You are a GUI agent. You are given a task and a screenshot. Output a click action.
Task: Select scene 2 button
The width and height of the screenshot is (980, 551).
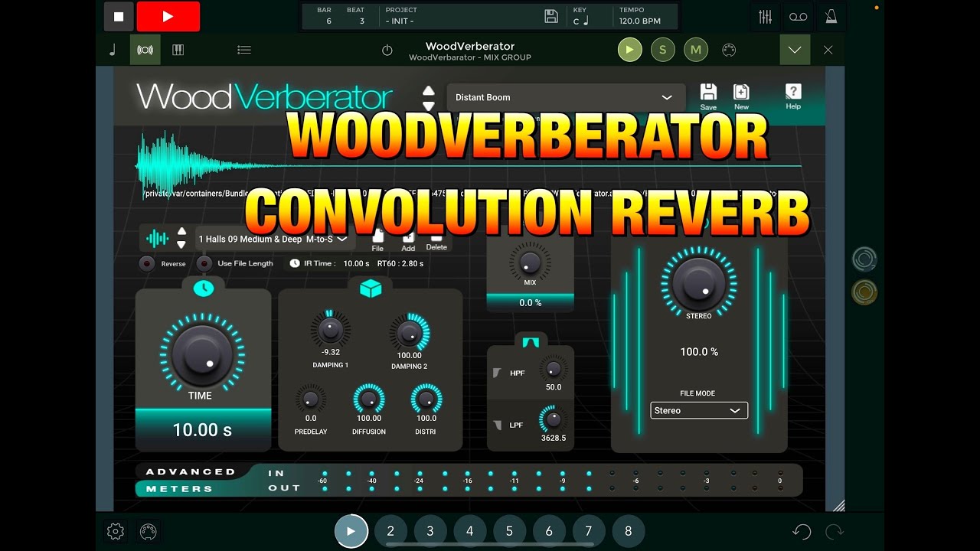click(x=390, y=531)
